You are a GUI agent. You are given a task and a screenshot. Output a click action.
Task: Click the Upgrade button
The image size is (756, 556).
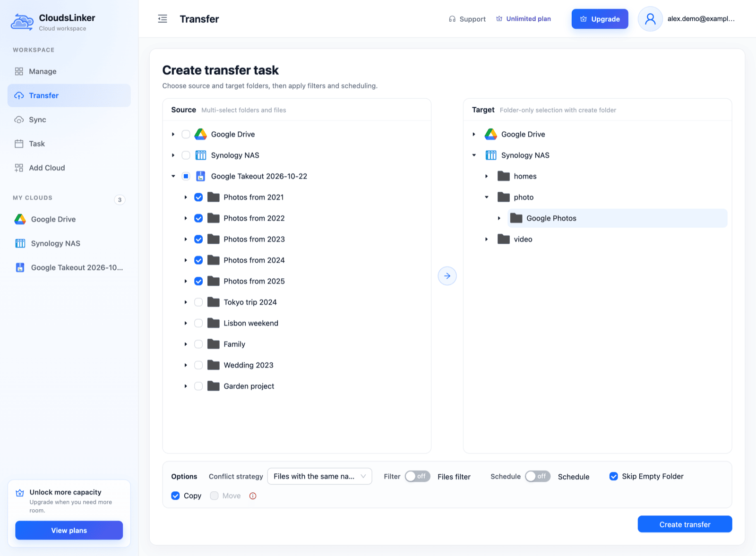point(600,19)
